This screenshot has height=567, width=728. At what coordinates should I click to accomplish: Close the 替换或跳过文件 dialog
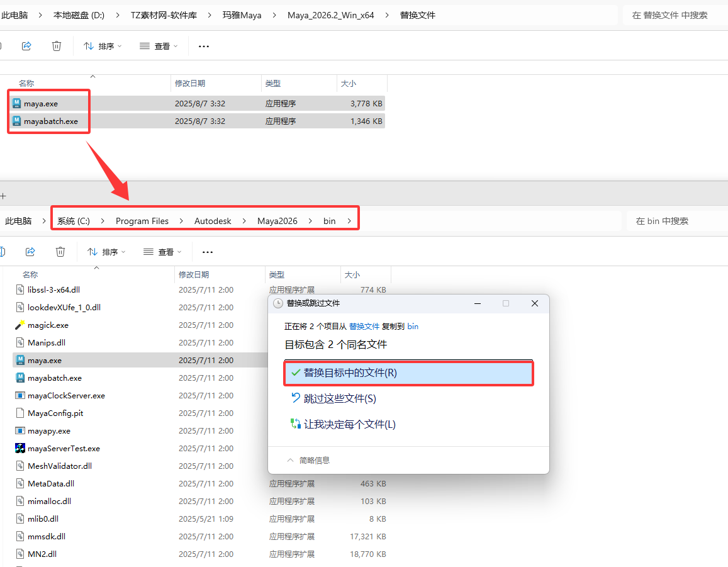[535, 303]
